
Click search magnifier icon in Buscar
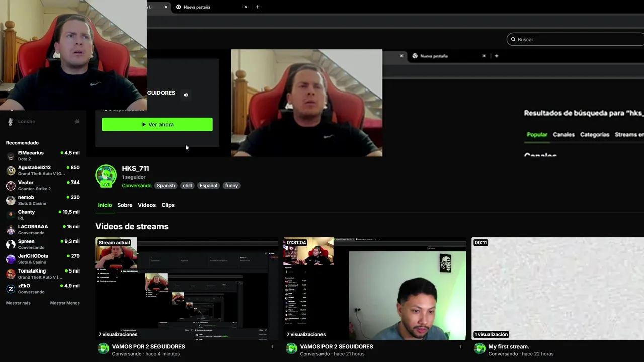pyautogui.click(x=513, y=39)
